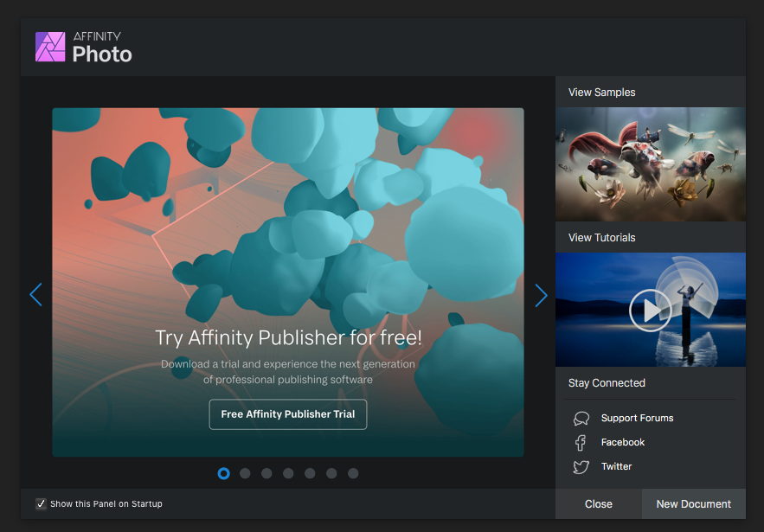The width and height of the screenshot is (764, 532).
Task: Select the third carousel page dot
Action: 266,473
